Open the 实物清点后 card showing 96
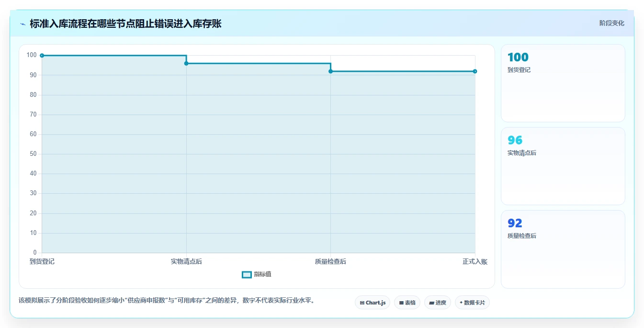The height and width of the screenshot is (328, 644). coord(563,166)
